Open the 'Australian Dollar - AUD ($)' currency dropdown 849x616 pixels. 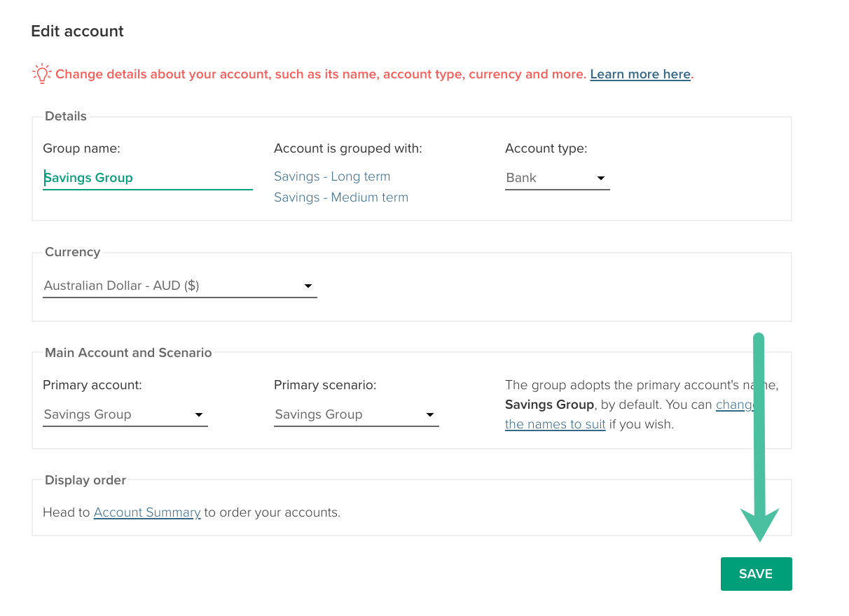point(168,286)
